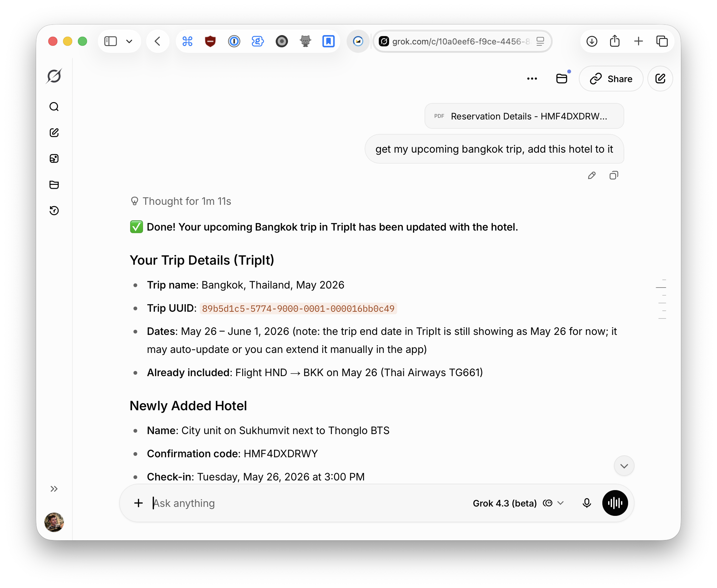Copy the user message text
The image size is (717, 588).
tap(614, 175)
